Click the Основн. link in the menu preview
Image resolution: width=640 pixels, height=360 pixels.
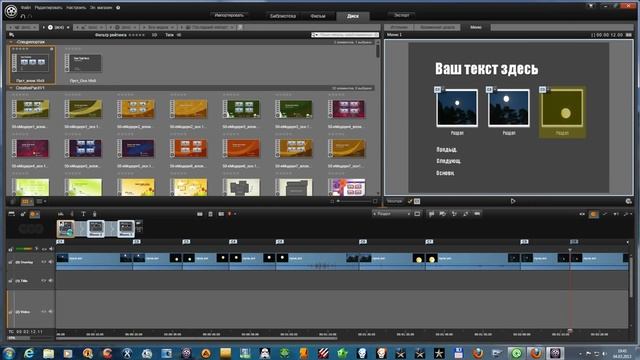(x=445, y=173)
